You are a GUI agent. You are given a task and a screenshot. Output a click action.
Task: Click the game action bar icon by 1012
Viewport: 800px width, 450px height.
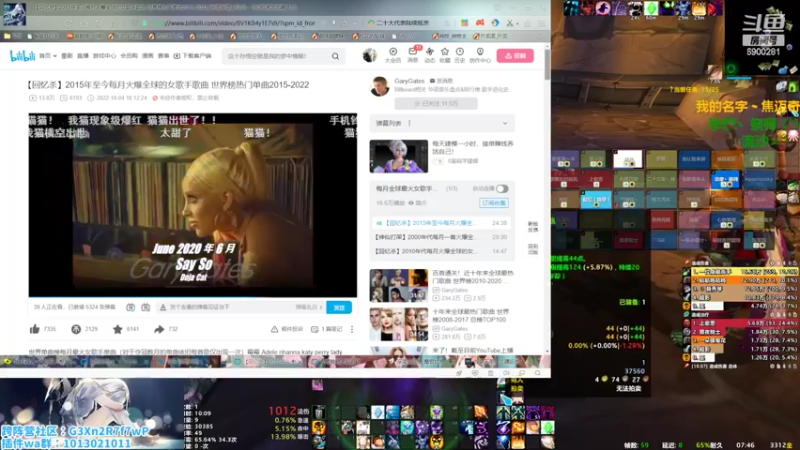(x=319, y=412)
